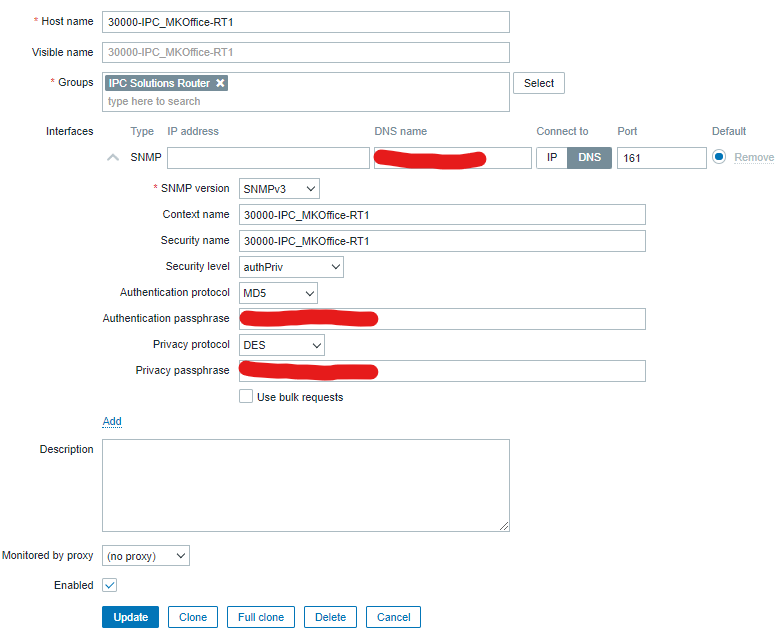Screen dimensions: 781x633
Task: Click the groups search field
Action: 306,102
